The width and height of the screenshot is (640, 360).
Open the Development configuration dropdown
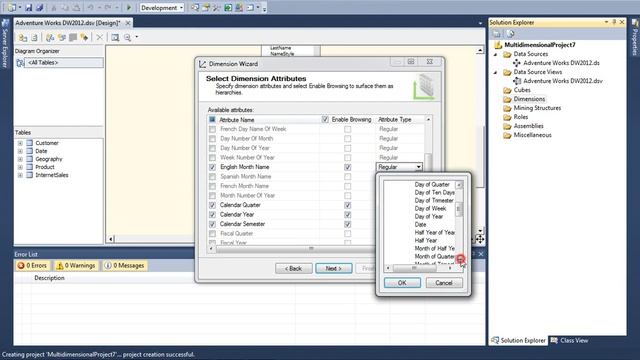click(162, 7)
